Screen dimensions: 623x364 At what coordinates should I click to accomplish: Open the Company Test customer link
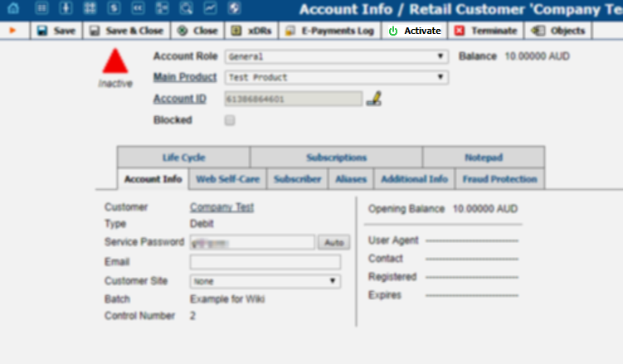[x=221, y=207]
